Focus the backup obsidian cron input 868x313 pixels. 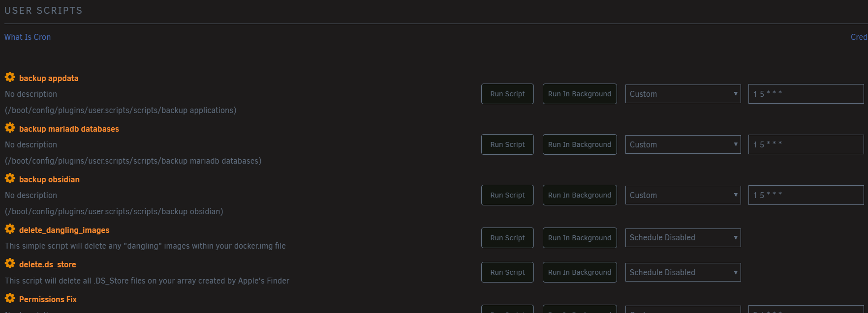tap(806, 195)
